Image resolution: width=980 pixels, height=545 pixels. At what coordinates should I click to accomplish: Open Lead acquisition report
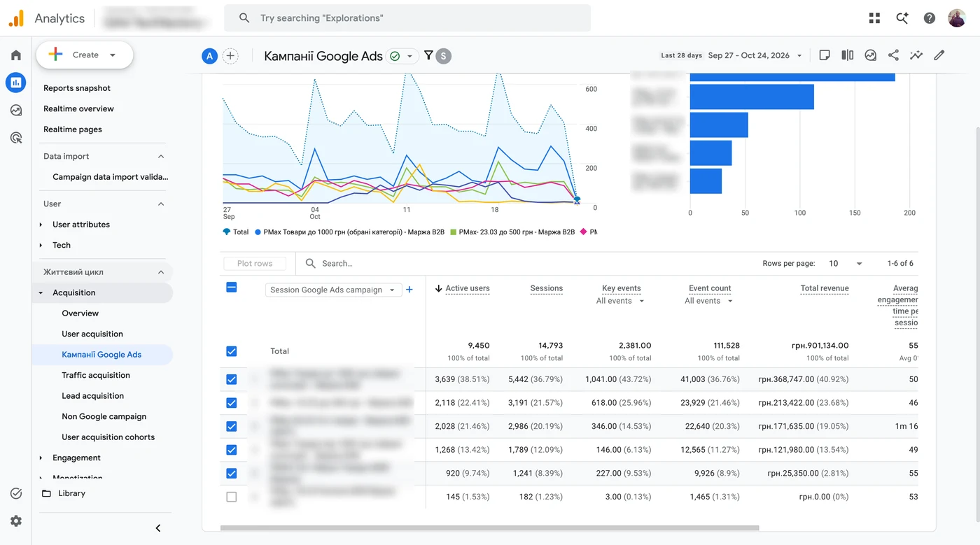coord(93,396)
